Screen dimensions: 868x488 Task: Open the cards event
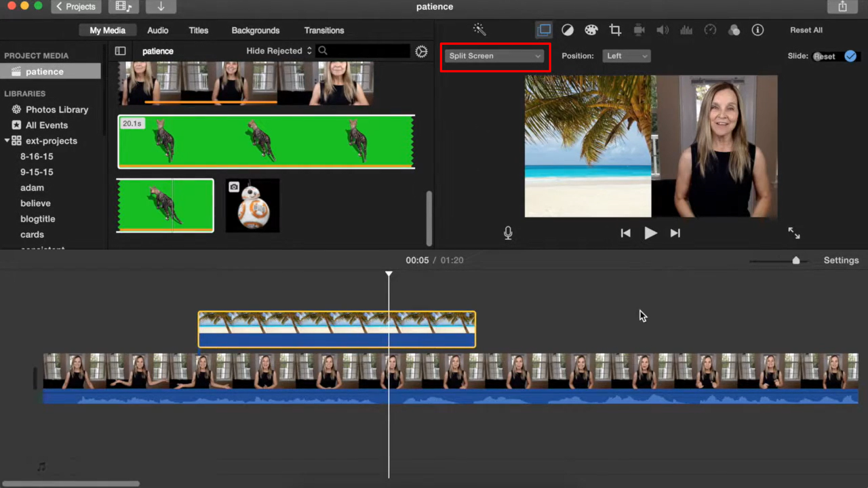[x=32, y=235]
